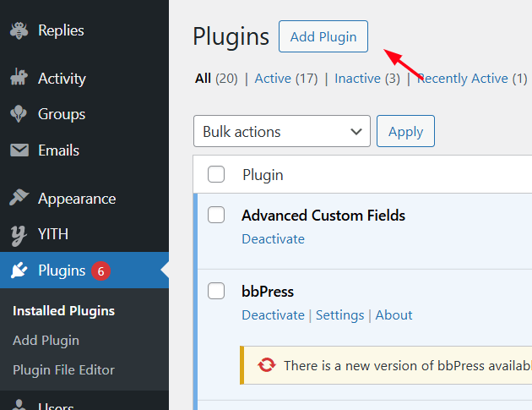
Task: Filter by Active (17) plugins
Action: 286,79
